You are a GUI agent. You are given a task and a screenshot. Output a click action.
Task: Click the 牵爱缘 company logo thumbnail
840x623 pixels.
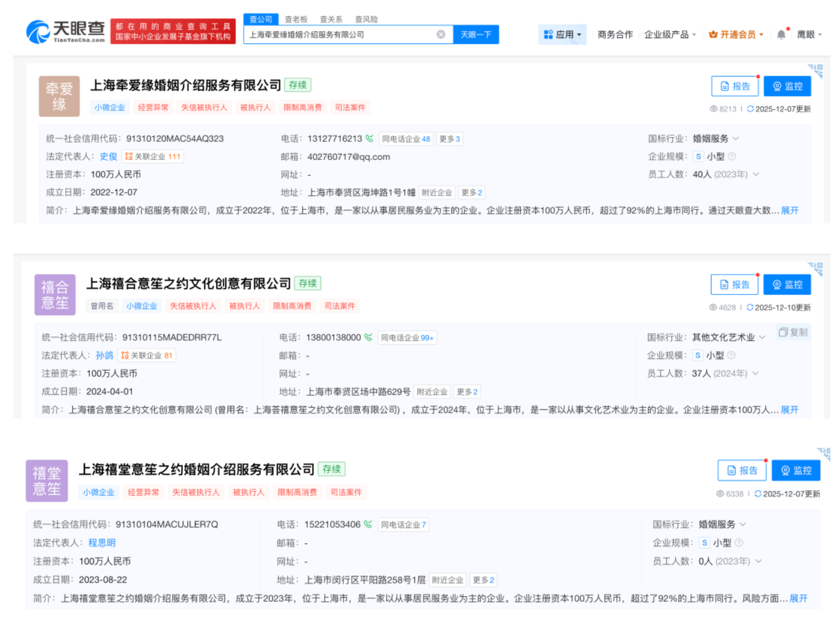59,96
